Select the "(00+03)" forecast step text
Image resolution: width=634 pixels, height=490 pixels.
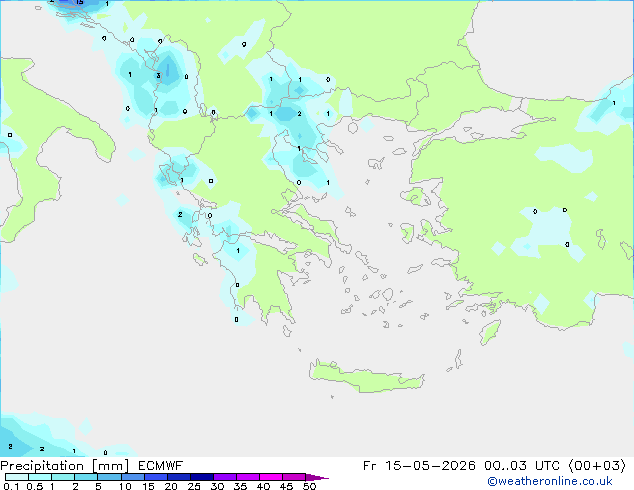pos(597,466)
